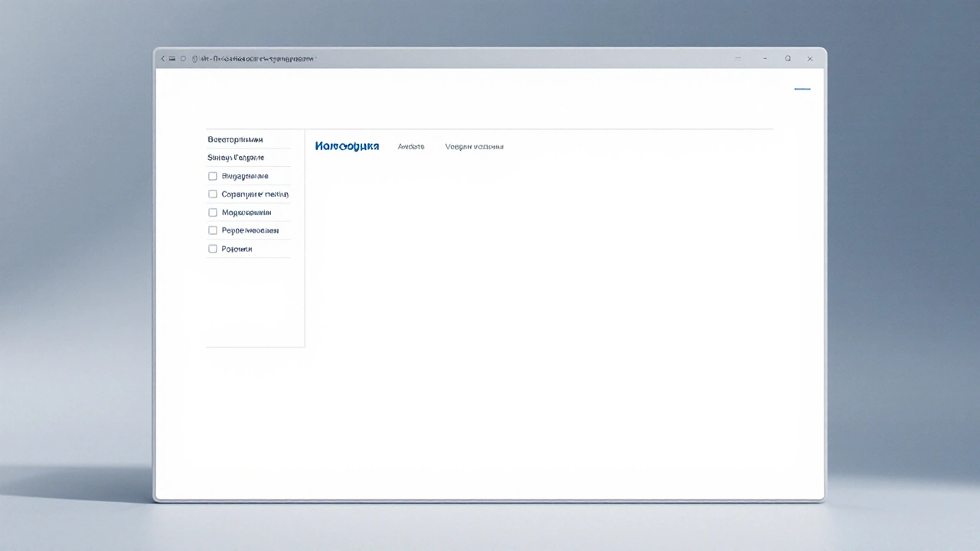Image resolution: width=980 pixels, height=551 pixels.
Task: Select the last checkbox in sidebar list
Action: tap(213, 249)
